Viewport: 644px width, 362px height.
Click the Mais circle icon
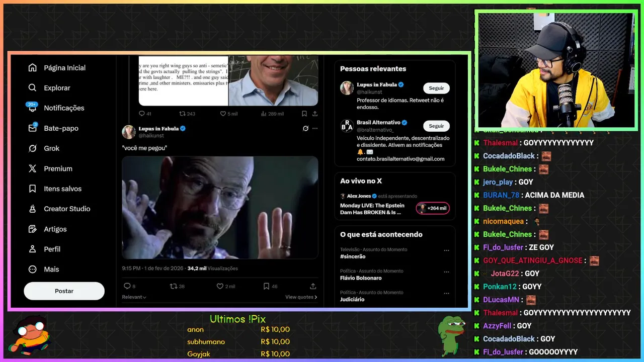click(x=33, y=269)
